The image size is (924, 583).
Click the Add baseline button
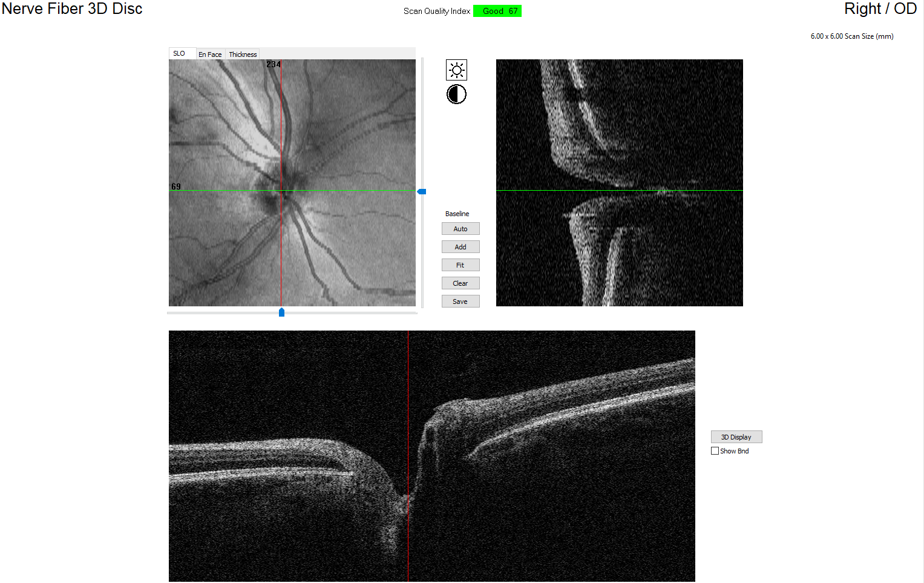click(x=460, y=247)
